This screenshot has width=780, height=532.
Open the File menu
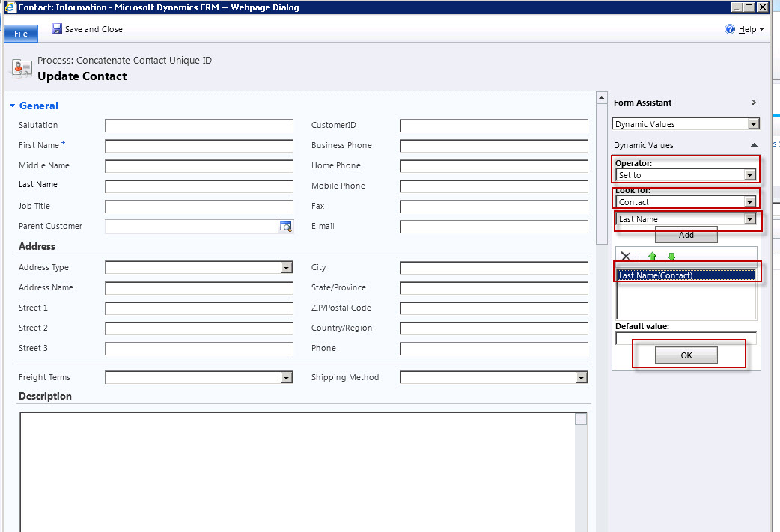(21, 34)
